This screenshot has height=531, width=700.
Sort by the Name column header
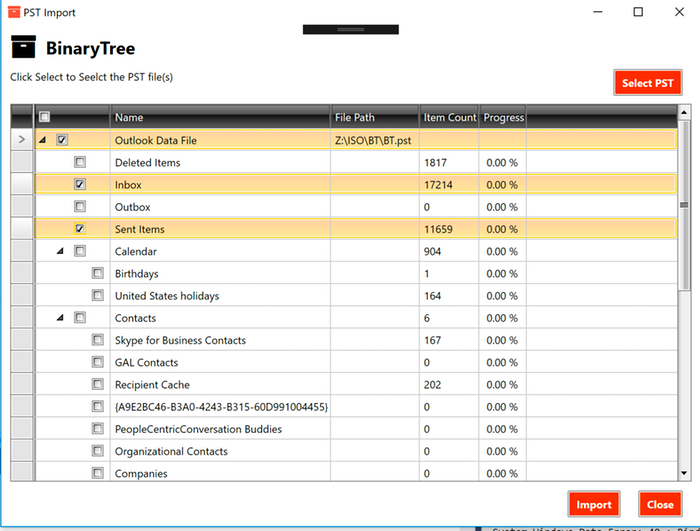pyautogui.click(x=220, y=117)
